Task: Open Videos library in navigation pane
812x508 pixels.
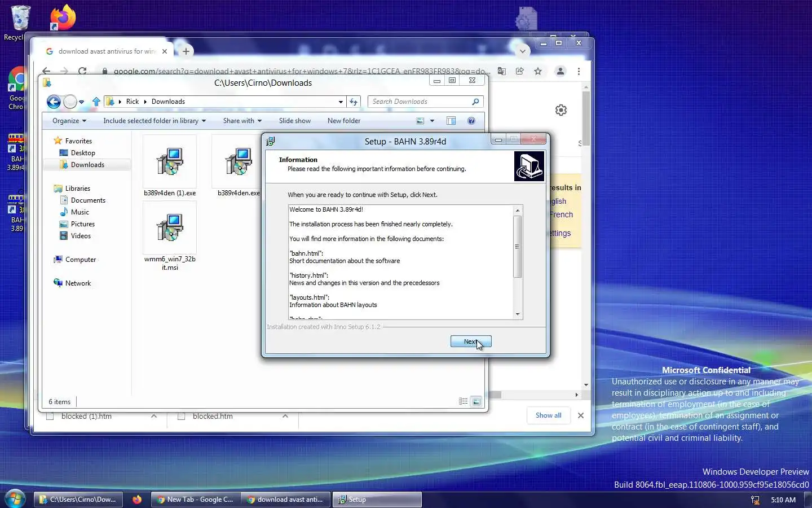Action: [81, 236]
